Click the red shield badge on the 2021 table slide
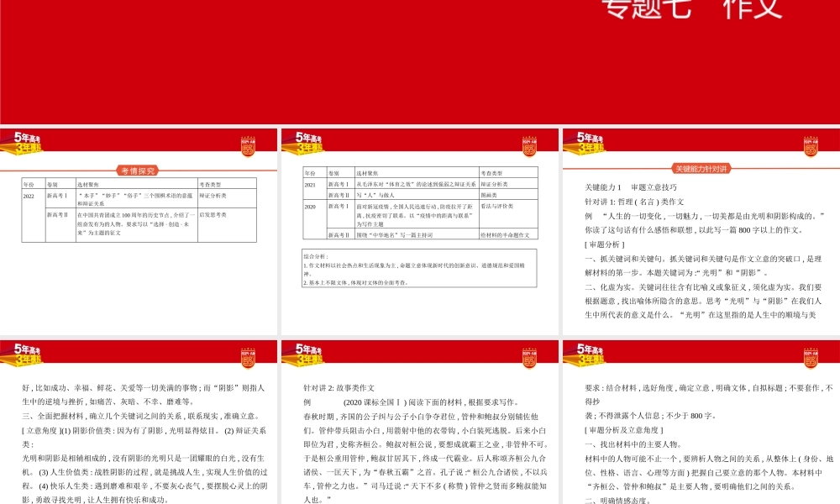 (528, 144)
